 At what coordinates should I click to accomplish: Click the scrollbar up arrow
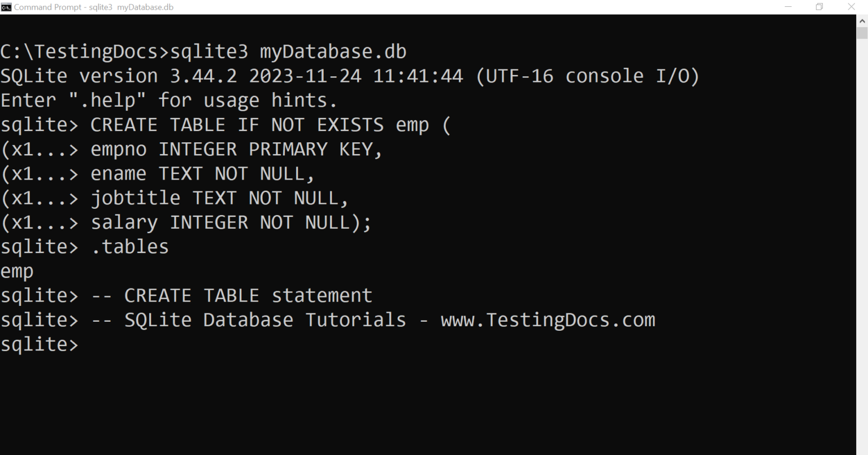tap(862, 20)
